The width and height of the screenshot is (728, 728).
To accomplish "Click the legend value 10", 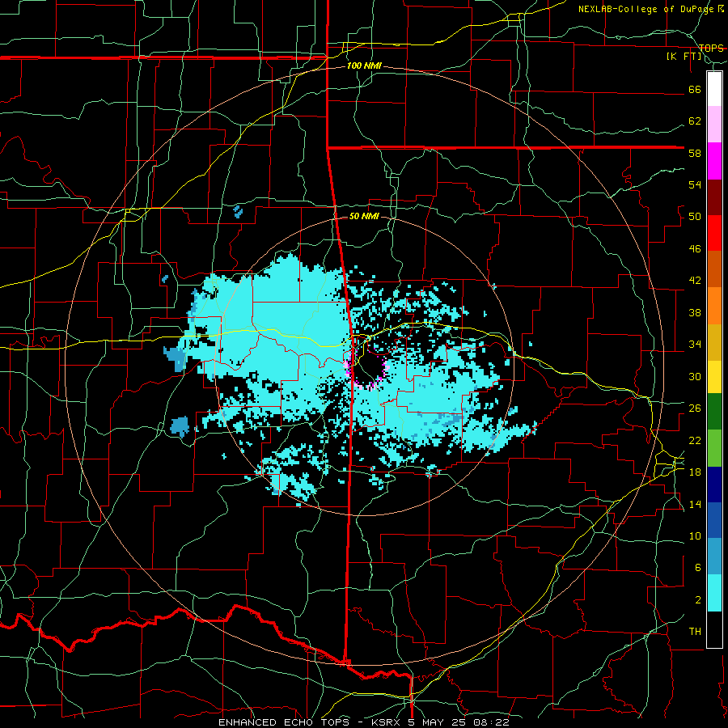I will click(695, 535).
